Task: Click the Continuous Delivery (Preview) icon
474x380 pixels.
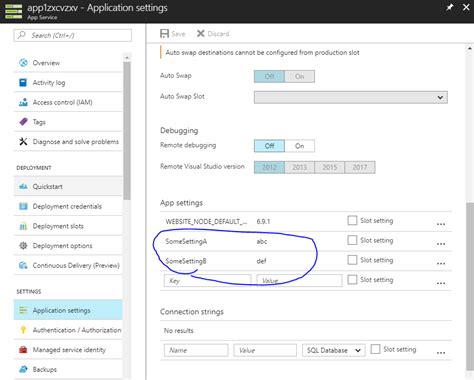Action: (23, 265)
